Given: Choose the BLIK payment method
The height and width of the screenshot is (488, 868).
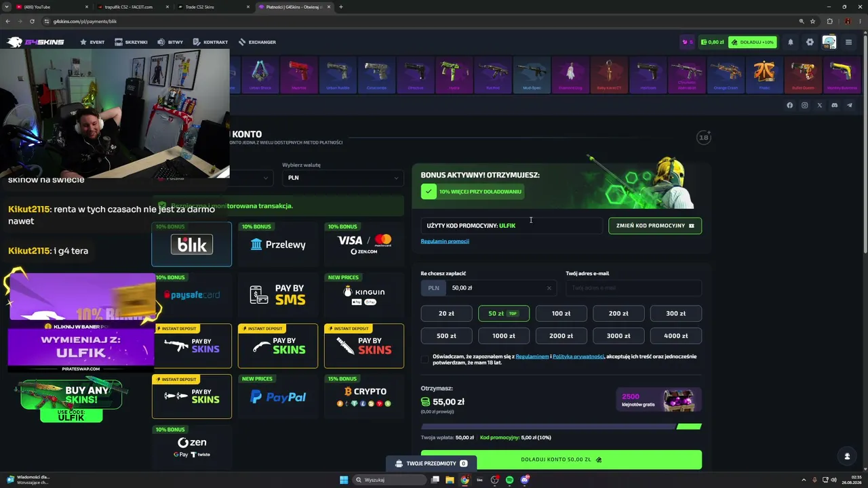Looking at the screenshot, I should [x=192, y=245].
